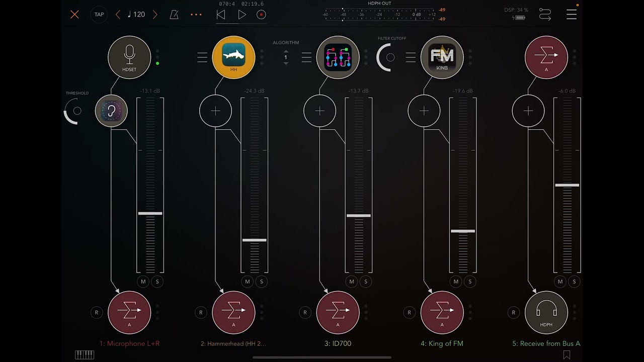This screenshot has width=644, height=362.
Task: Toggle the metronome icon
Action: click(174, 15)
